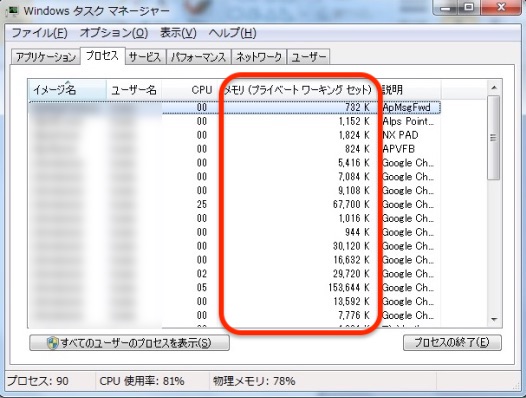Click the 1,152 K memory cell
The width and height of the screenshot is (526, 398).
[x=354, y=121]
